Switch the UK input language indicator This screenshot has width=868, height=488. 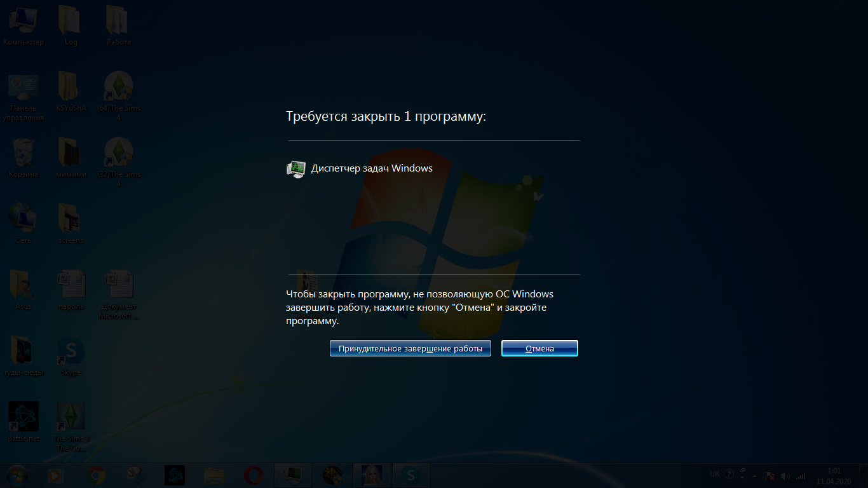coord(715,474)
